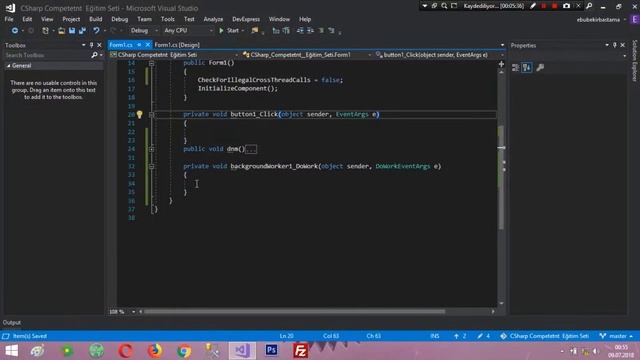
Task: Open the project navigation combo box
Action: (174, 55)
